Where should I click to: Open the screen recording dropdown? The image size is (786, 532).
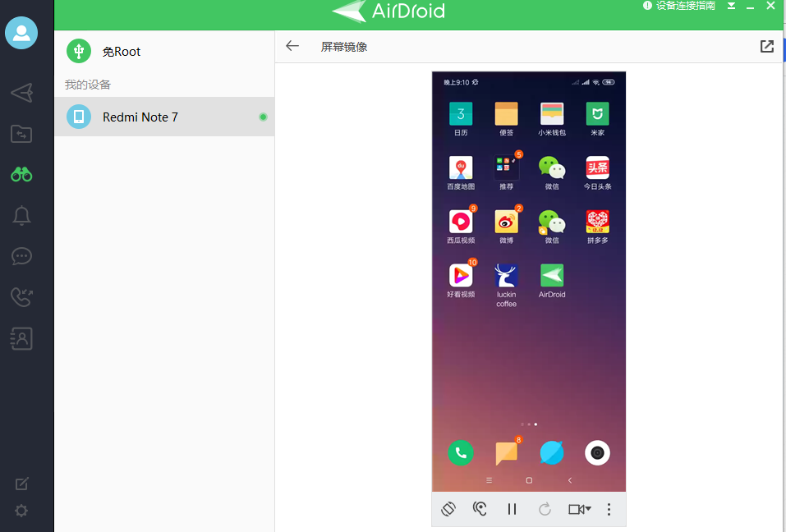tap(580, 509)
